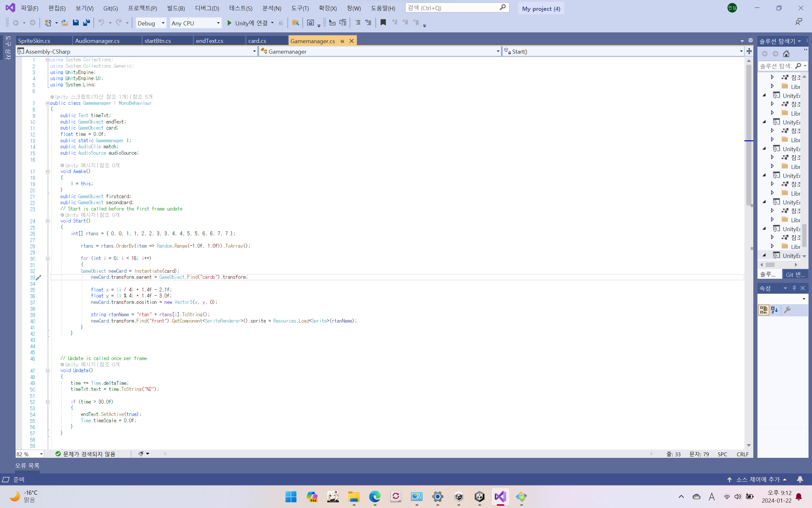The height and width of the screenshot is (508, 812).
Task: Pin the Gamemanager.cs tab
Action: coord(342,41)
